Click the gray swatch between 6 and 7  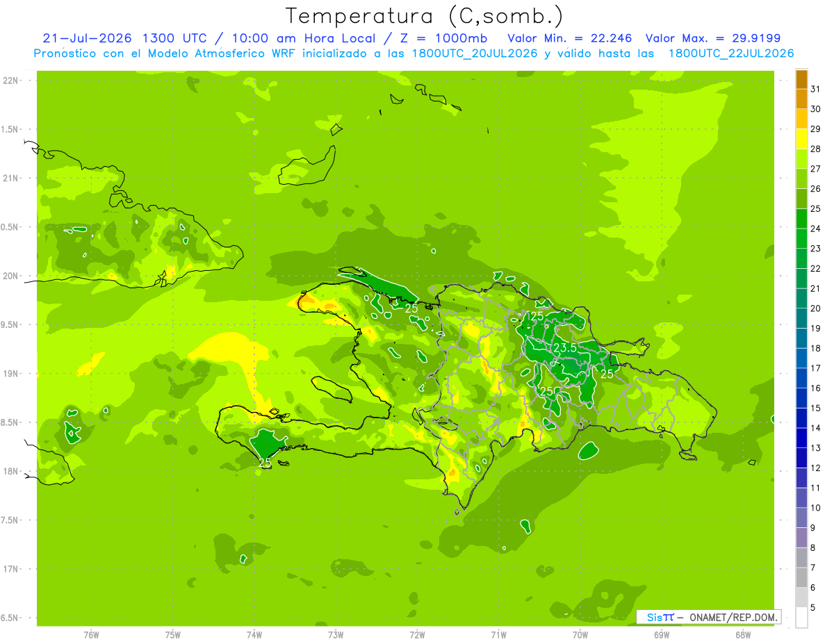point(801,578)
